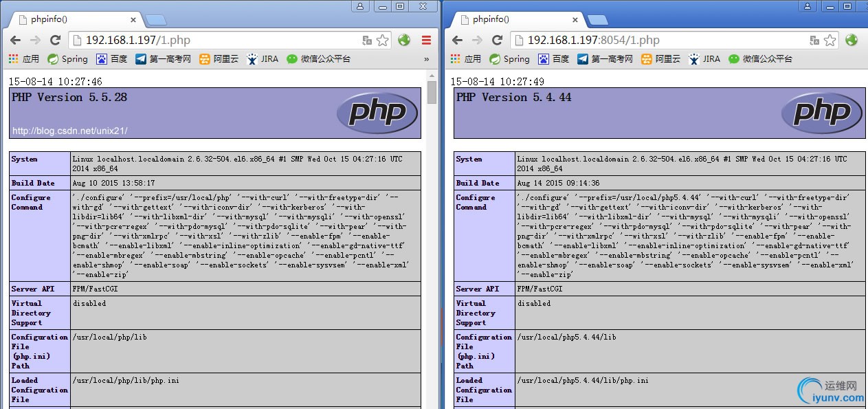Click user profile icon in left window title bar
868x409 pixels.
360,5
